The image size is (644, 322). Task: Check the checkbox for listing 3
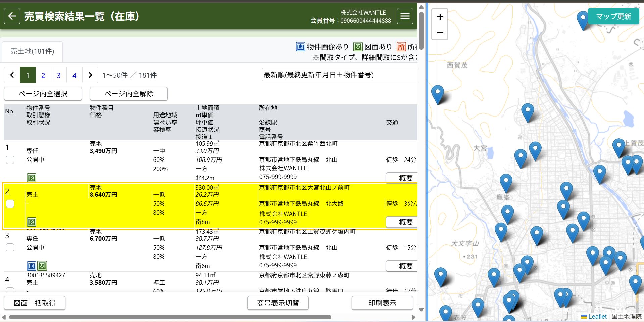point(10,247)
